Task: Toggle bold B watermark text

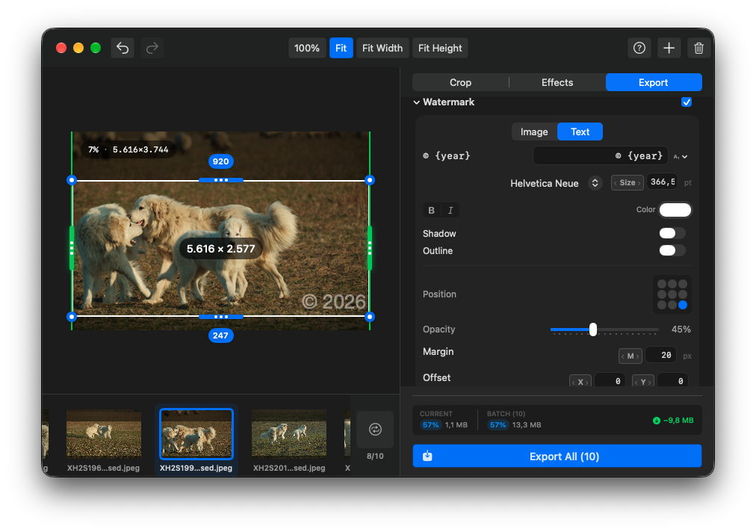Action: 432,210
